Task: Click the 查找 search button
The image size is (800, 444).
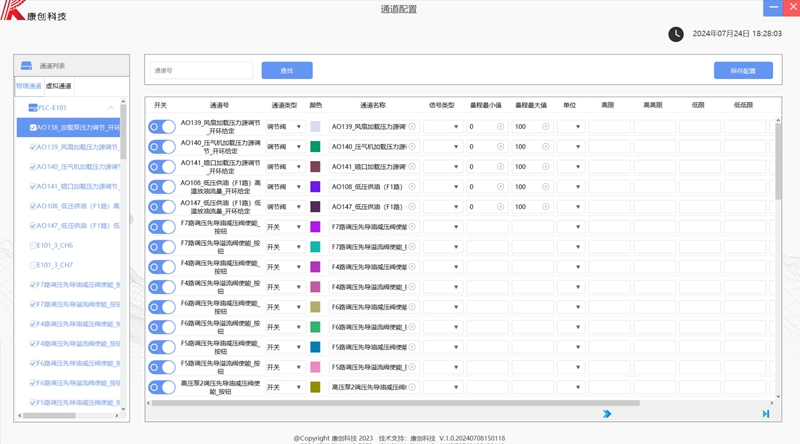Action: click(x=287, y=70)
